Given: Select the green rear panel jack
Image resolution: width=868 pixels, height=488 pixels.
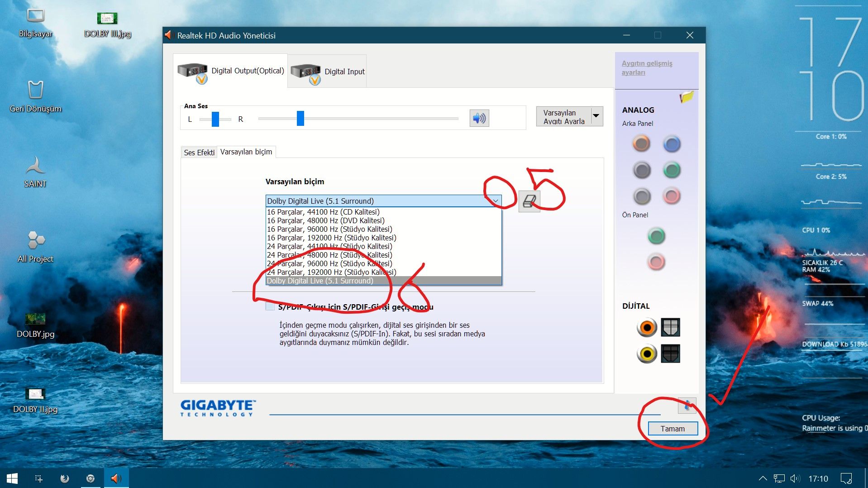Looking at the screenshot, I should click(x=672, y=170).
